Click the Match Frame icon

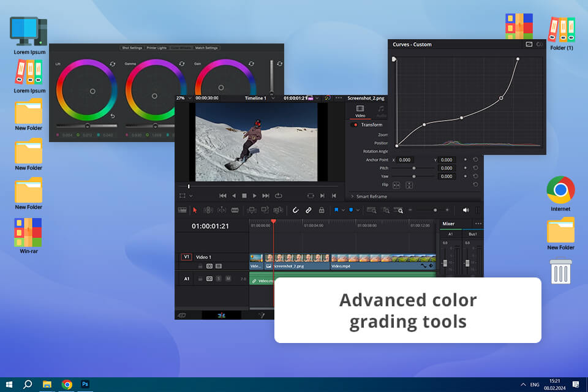click(x=311, y=196)
